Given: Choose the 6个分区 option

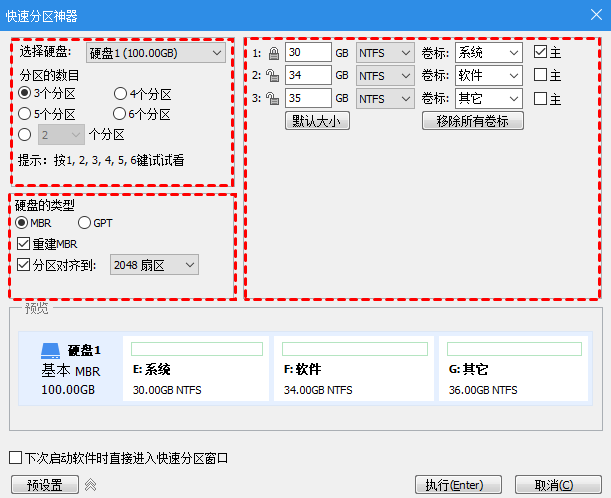Looking at the screenshot, I should [119, 114].
